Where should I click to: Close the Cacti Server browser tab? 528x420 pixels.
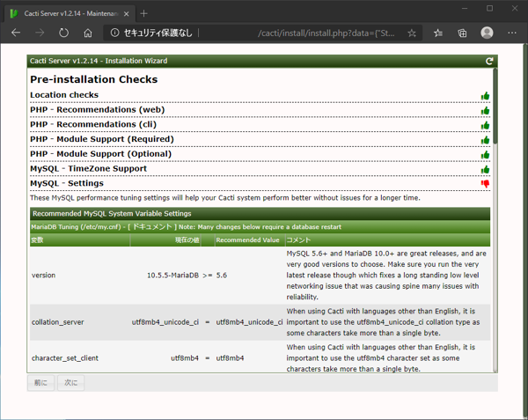click(x=126, y=14)
